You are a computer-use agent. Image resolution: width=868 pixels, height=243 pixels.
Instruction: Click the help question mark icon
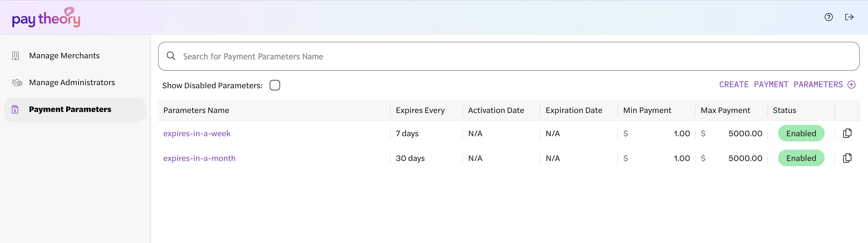828,17
